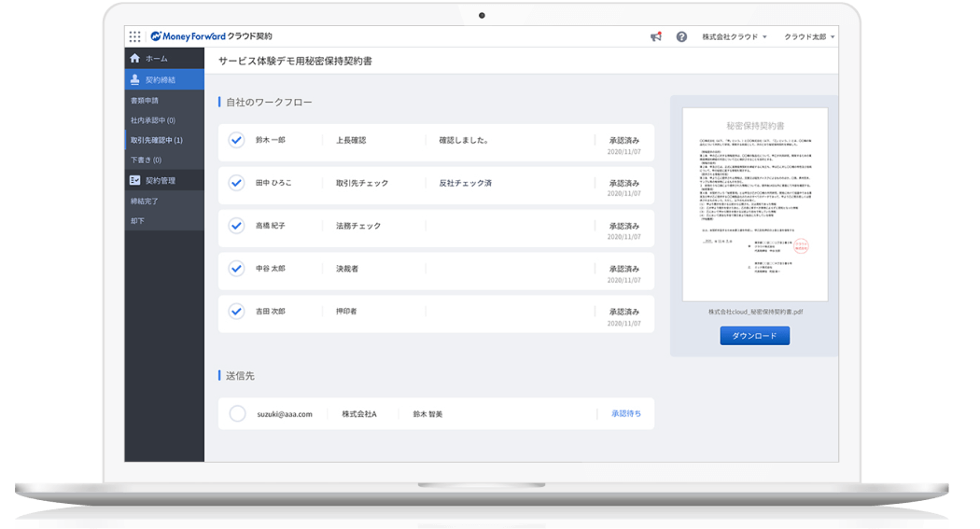Open the megaphone announcements icon
The width and height of the screenshot is (980, 529).
pyautogui.click(x=655, y=36)
